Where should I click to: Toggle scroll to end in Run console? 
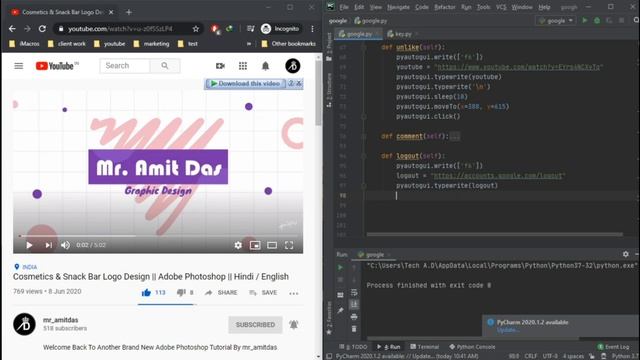tap(354, 304)
